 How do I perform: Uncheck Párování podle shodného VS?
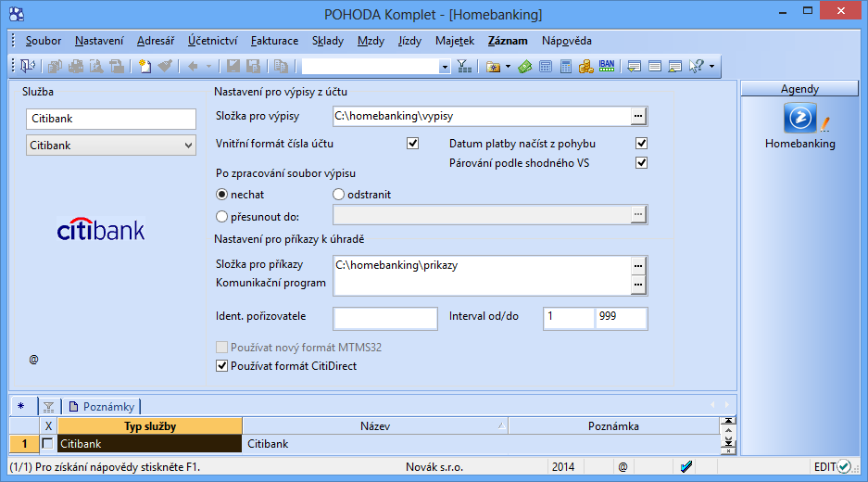coord(642,163)
